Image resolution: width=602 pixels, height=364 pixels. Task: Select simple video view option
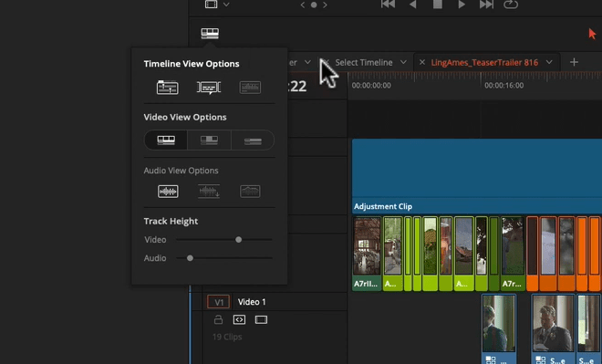coord(253,140)
